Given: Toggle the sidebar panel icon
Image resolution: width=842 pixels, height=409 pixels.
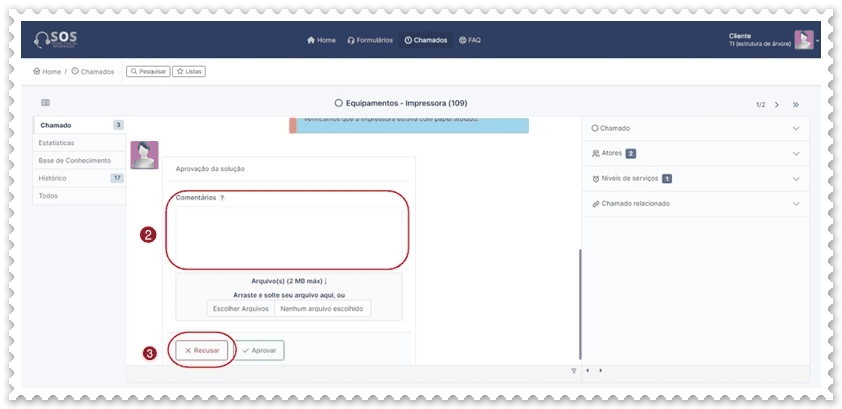Looking at the screenshot, I should click(46, 103).
